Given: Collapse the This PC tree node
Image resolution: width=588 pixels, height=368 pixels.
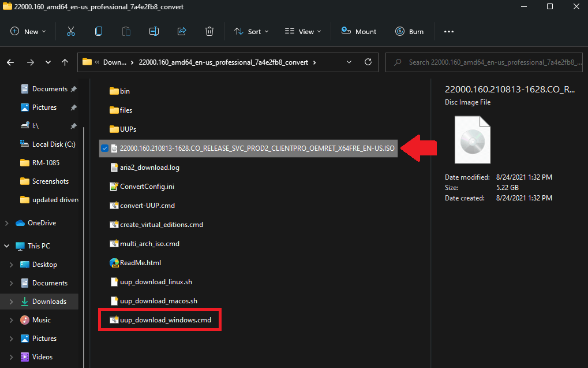Looking at the screenshot, I should click(x=6, y=246).
